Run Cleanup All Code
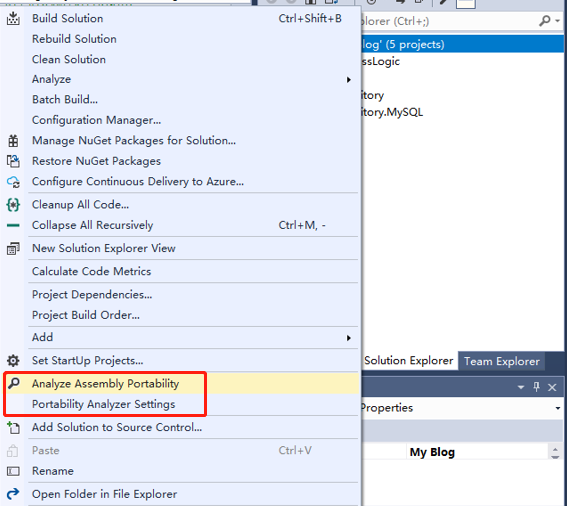Viewport: 567px width, 506px height. click(181, 205)
